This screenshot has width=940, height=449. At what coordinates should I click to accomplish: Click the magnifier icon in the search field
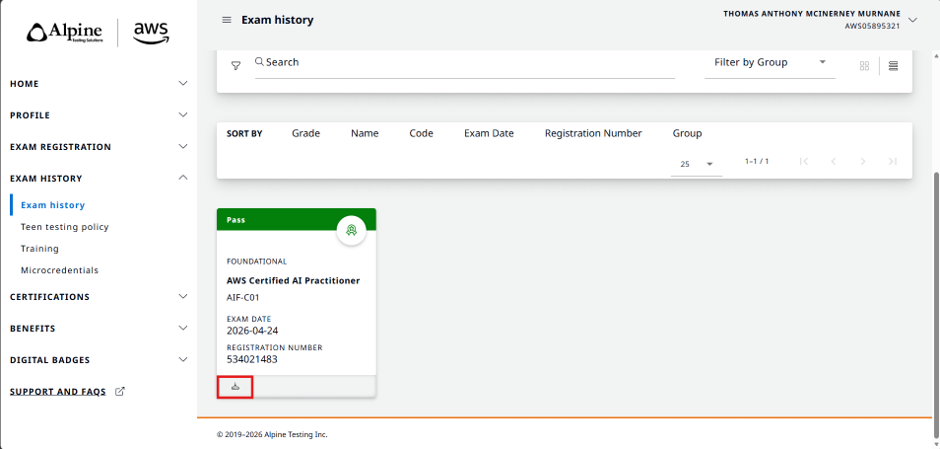pyautogui.click(x=260, y=62)
